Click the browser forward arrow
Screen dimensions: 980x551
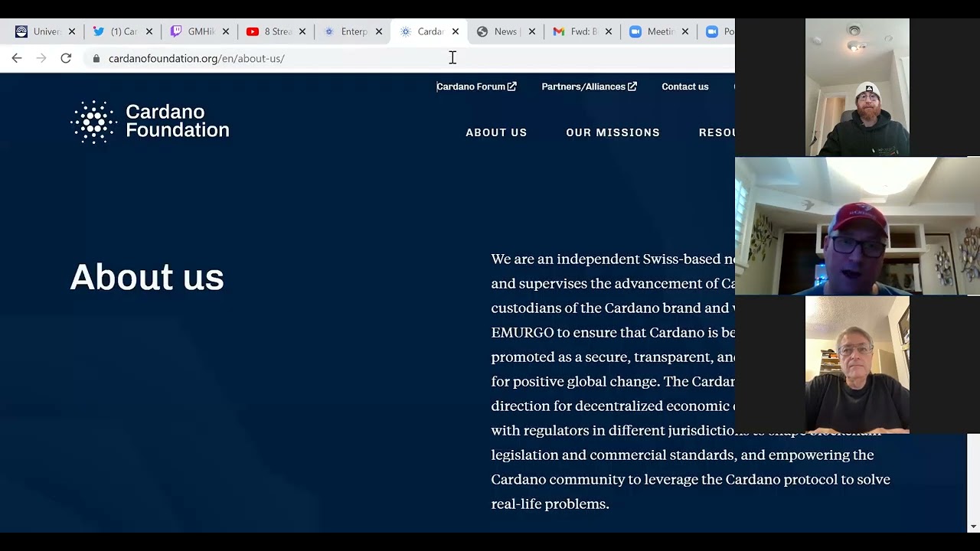click(41, 58)
